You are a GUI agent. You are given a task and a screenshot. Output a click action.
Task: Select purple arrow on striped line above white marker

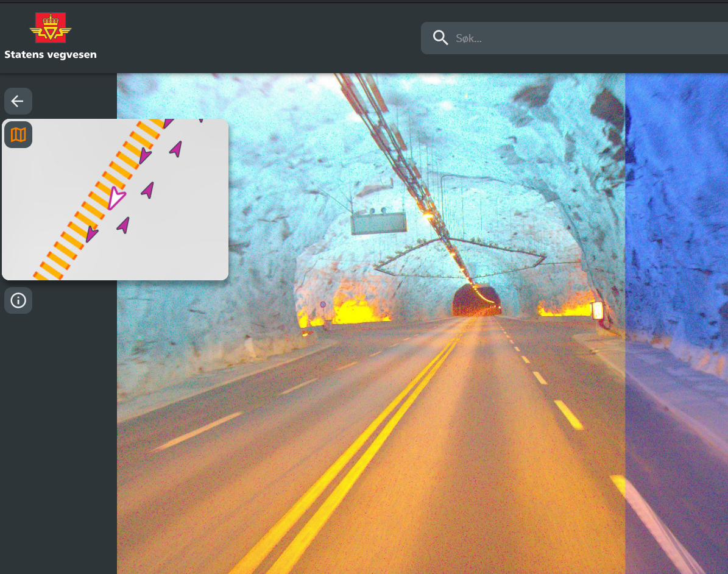(x=144, y=155)
